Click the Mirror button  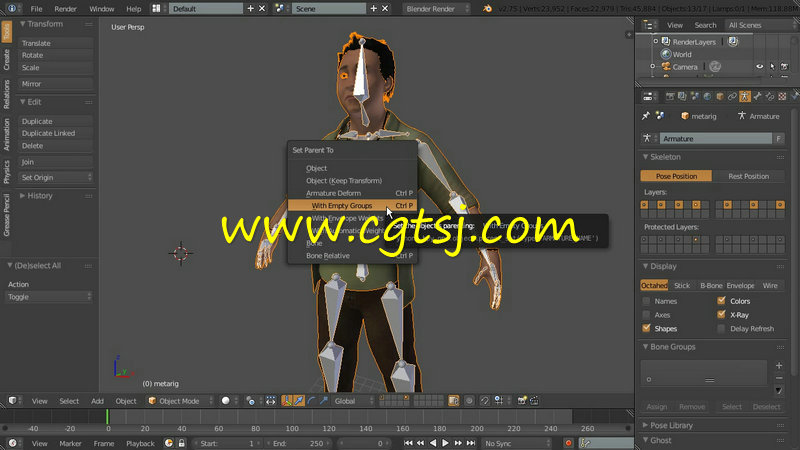point(56,84)
